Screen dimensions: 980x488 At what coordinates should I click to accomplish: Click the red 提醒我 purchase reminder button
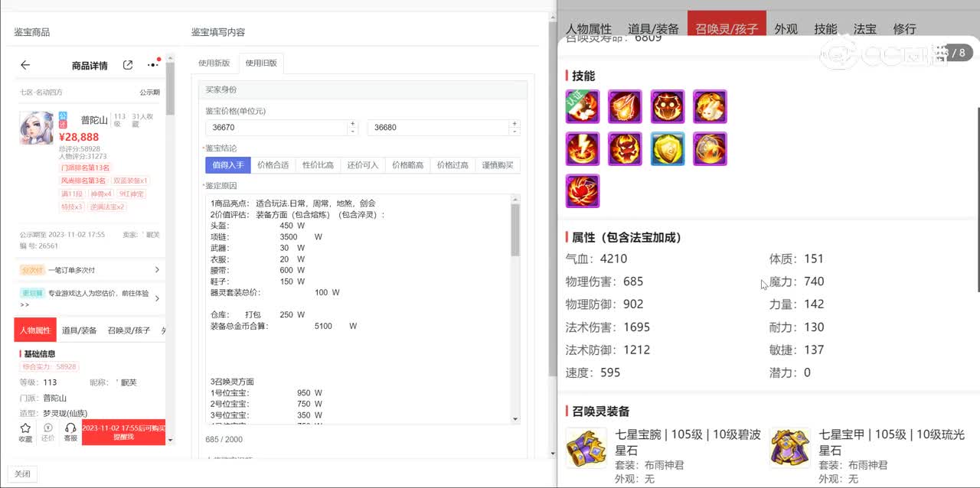tap(123, 432)
